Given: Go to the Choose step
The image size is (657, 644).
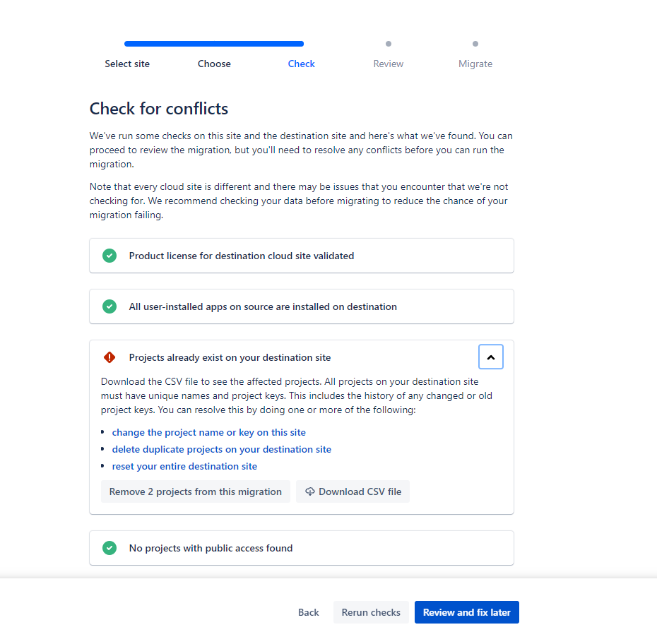Looking at the screenshot, I should pos(214,64).
